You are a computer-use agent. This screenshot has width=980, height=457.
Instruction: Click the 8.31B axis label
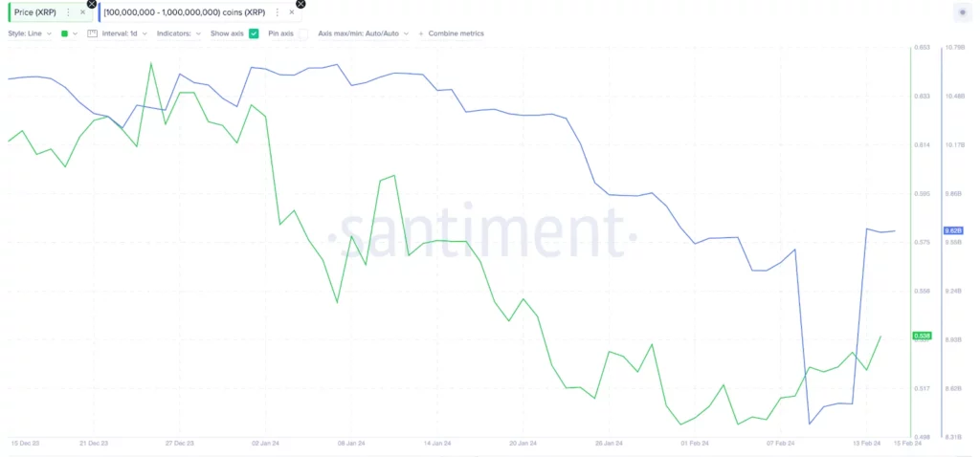click(954, 437)
